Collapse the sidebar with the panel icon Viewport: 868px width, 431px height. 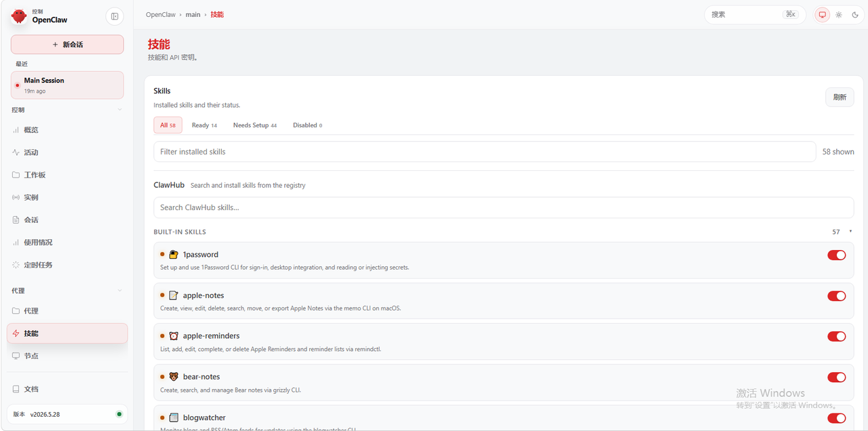pyautogui.click(x=115, y=16)
